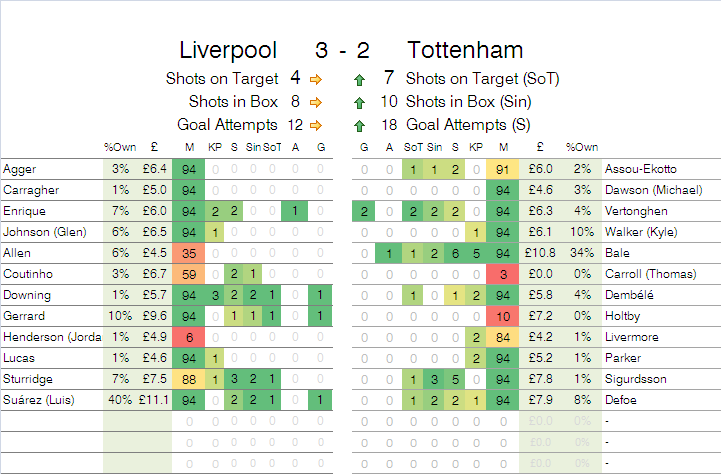721x474 pixels.
Task: Click orange arrow beside Liverpool Goal Attempts
Action: point(316,125)
